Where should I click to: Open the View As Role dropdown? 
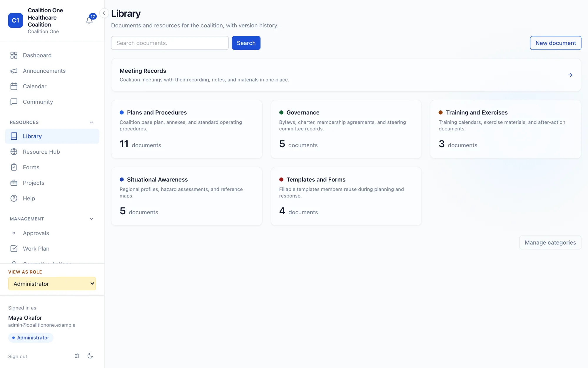click(52, 284)
